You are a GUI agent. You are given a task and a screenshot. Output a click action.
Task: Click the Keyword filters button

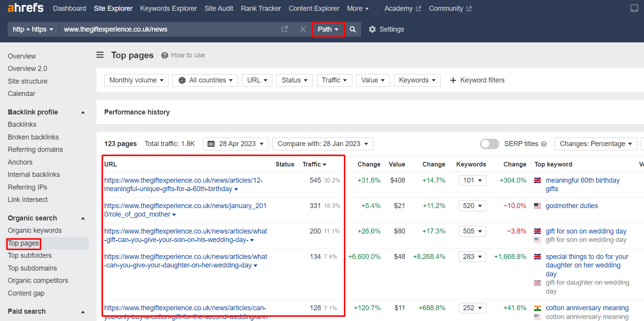[477, 80]
